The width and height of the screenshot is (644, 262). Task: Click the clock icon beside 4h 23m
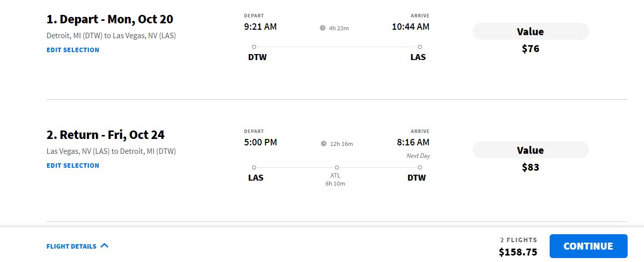[322, 28]
